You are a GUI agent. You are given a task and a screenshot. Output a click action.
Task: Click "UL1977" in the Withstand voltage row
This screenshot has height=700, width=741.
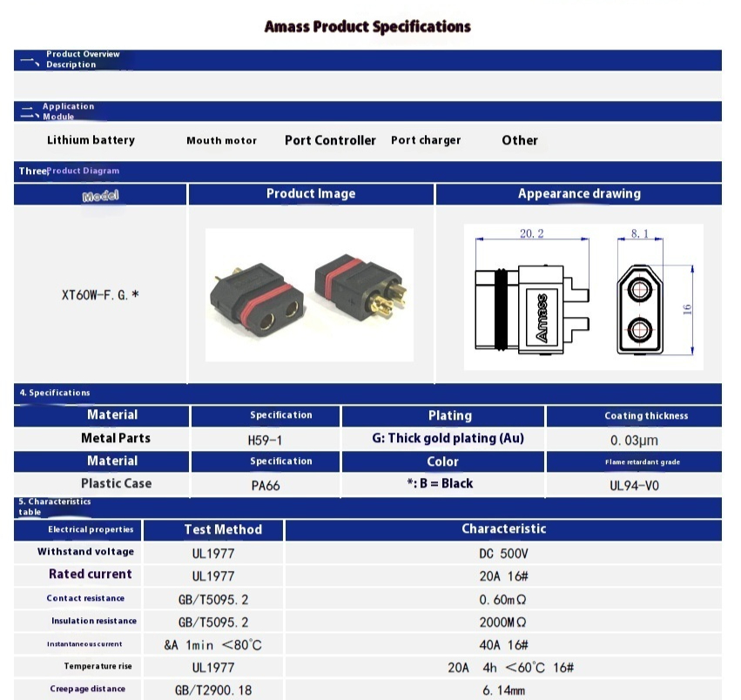213,554
